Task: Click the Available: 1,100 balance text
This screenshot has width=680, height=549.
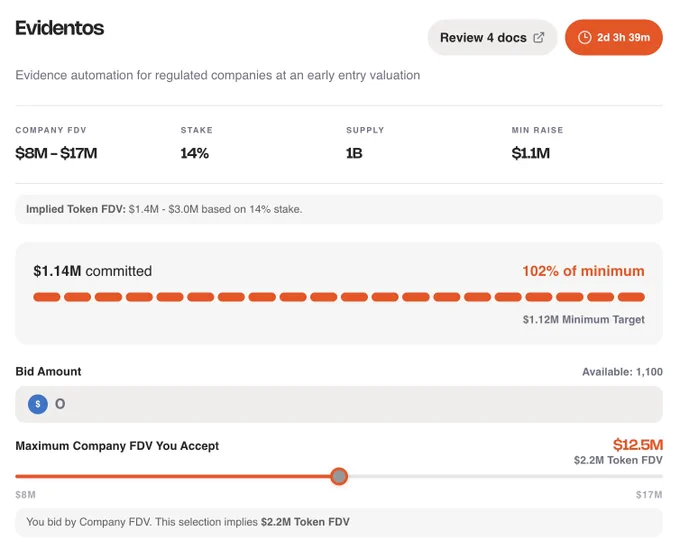Action: pyautogui.click(x=622, y=372)
